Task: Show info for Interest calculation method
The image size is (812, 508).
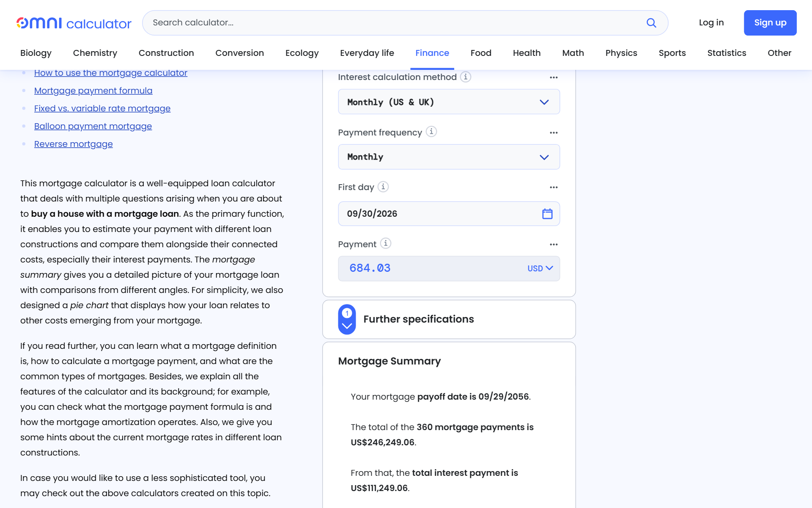Action: pyautogui.click(x=466, y=77)
